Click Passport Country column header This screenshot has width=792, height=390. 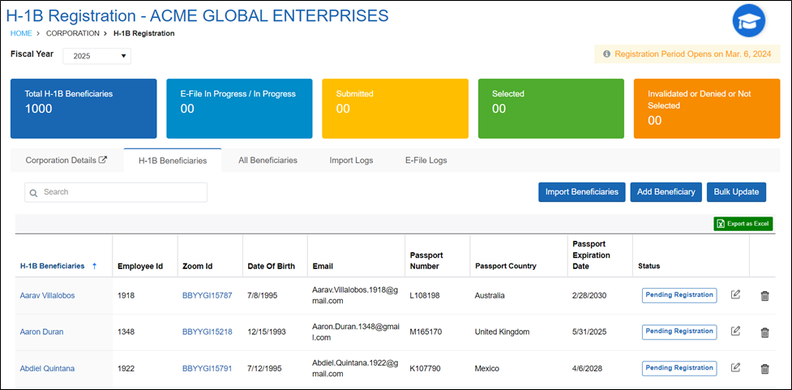[505, 266]
